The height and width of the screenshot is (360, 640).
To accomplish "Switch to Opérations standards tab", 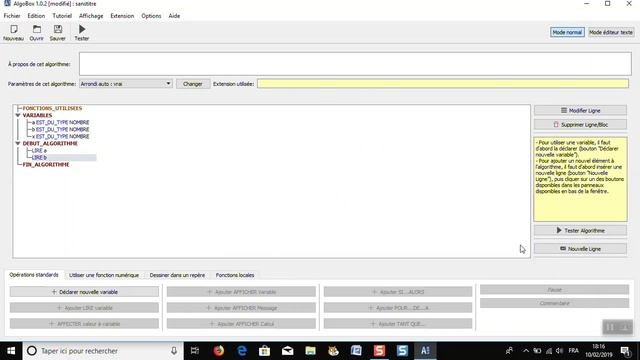I will coord(34,275).
